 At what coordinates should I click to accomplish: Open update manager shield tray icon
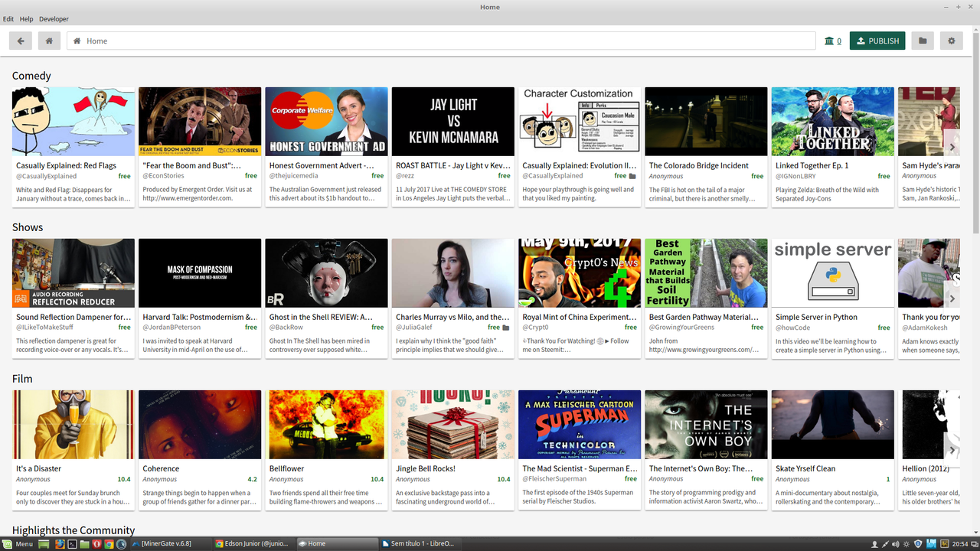[918, 544]
